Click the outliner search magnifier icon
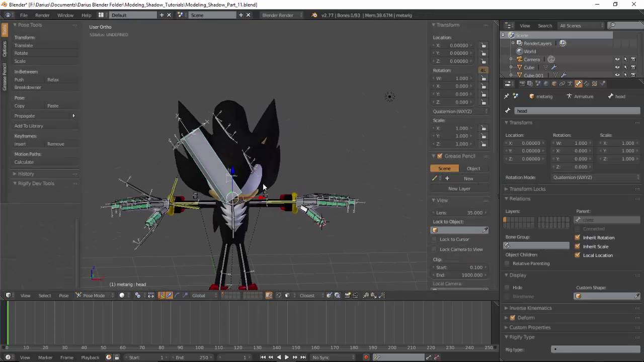The image size is (644, 362). tap(612, 25)
